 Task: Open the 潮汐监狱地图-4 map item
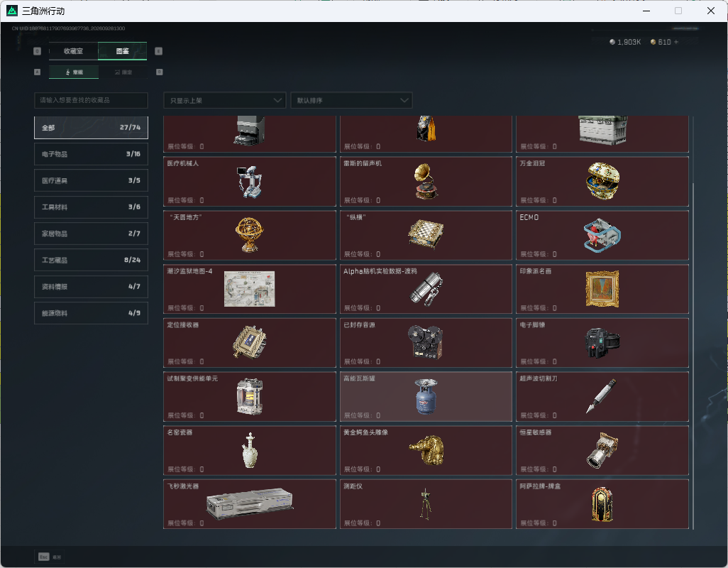point(250,290)
